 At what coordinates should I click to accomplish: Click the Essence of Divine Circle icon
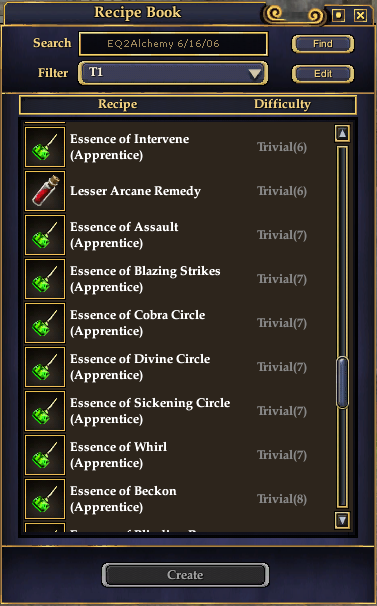pos(45,367)
